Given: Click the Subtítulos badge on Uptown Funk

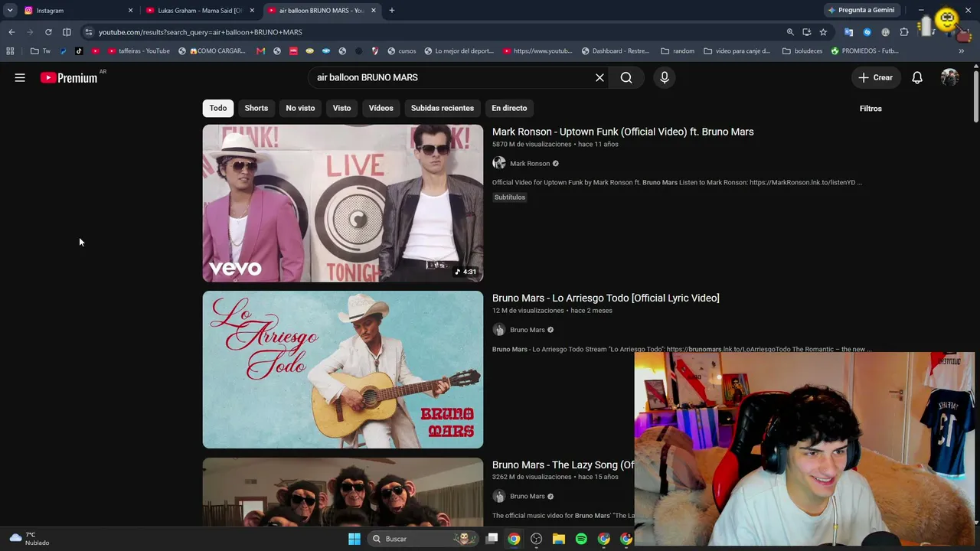Looking at the screenshot, I should (x=510, y=197).
